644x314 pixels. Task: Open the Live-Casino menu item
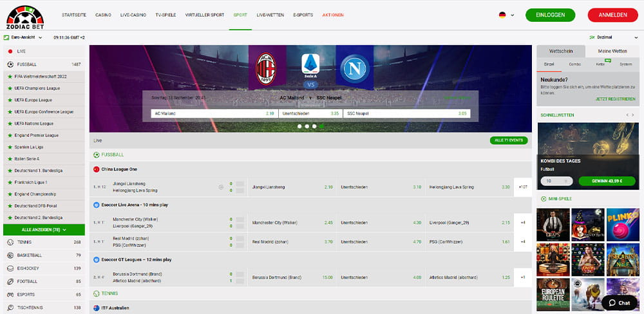pyautogui.click(x=133, y=15)
